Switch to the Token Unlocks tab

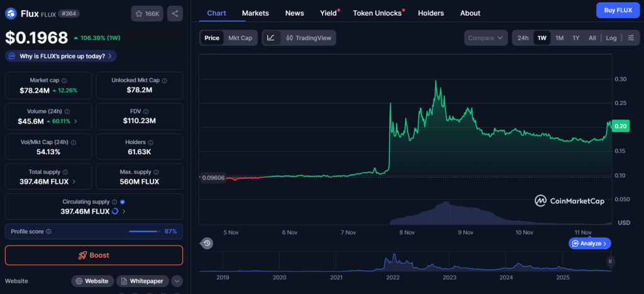click(x=377, y=13)
